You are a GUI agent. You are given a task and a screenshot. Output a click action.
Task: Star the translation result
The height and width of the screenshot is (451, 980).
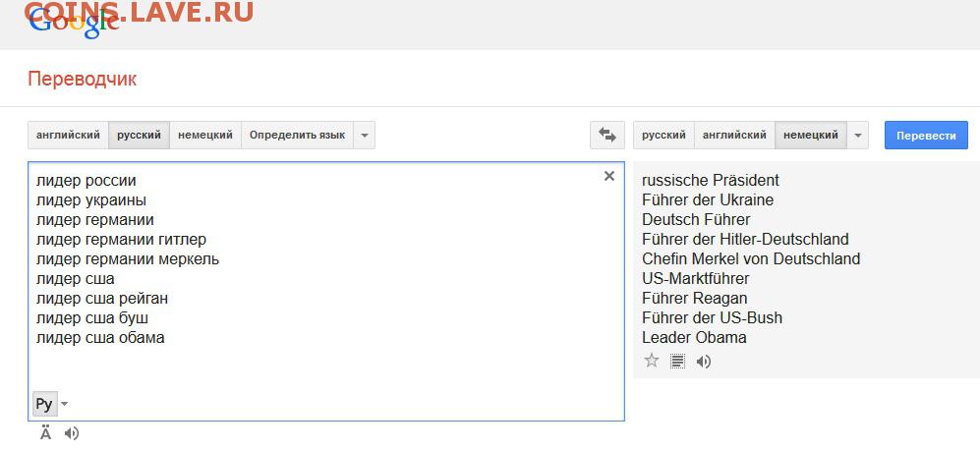pos(652,361)
